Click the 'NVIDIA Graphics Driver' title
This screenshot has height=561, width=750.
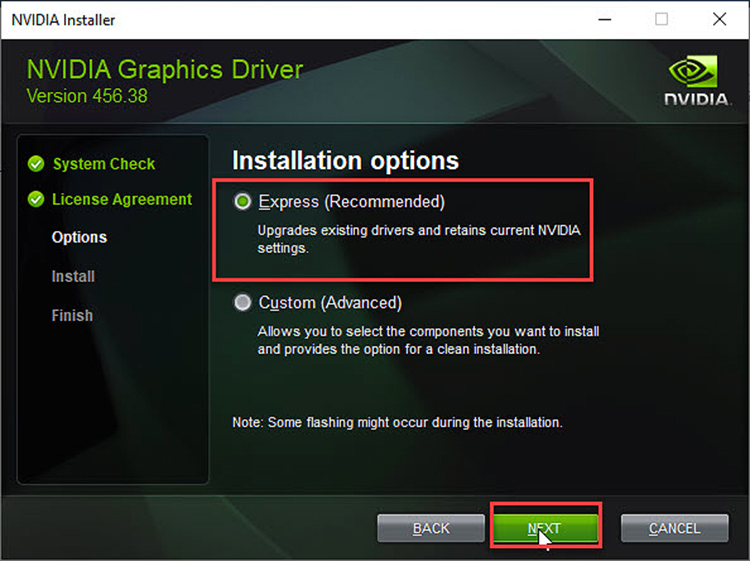coord(165,70)
